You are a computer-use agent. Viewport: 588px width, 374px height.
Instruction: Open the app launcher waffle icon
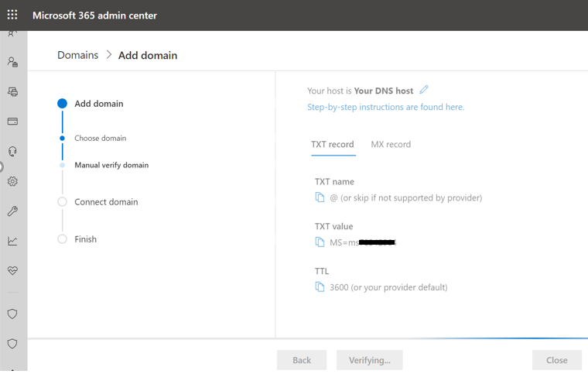point(12,15)
